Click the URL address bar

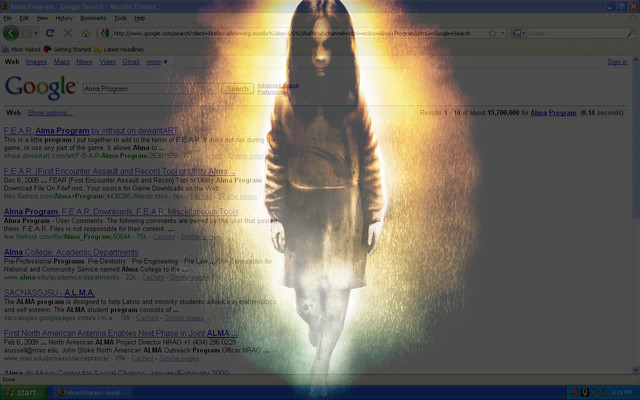click(300, 33)
